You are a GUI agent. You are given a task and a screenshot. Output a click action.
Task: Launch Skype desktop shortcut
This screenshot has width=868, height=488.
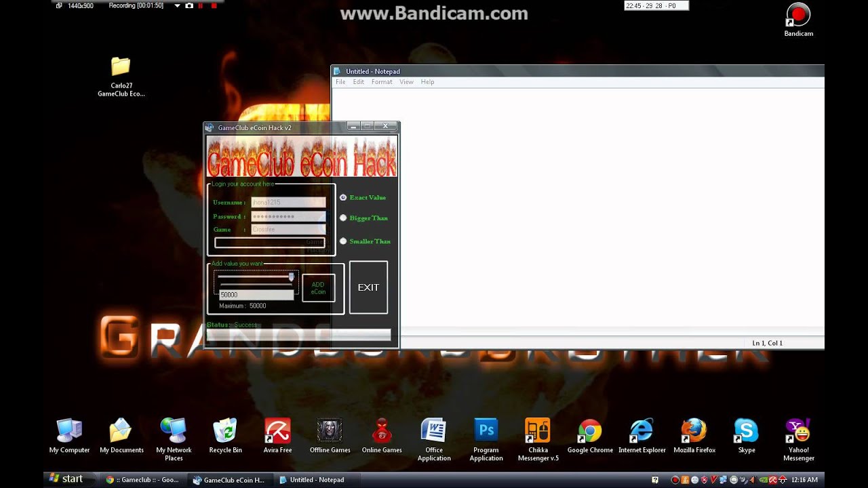[x=746, y=436]
